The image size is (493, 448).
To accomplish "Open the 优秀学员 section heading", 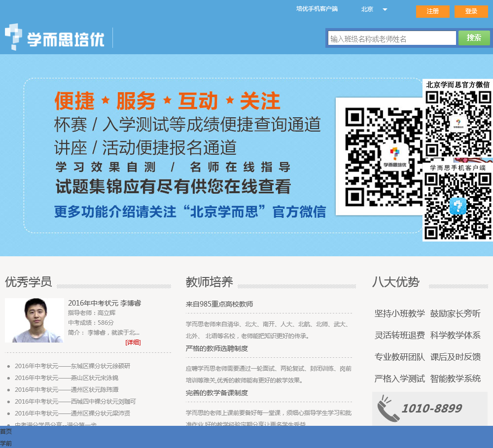I will (28, 282).
